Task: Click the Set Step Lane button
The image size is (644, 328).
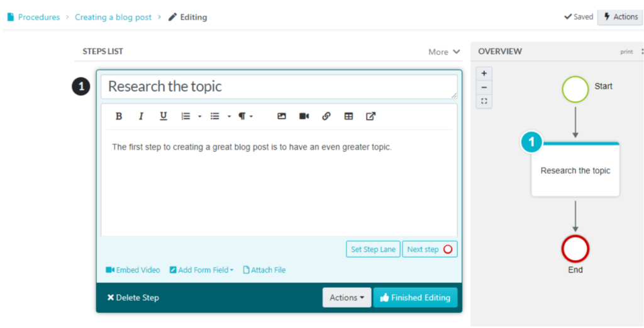Action: pyautogui.click(x=373, y=249)
